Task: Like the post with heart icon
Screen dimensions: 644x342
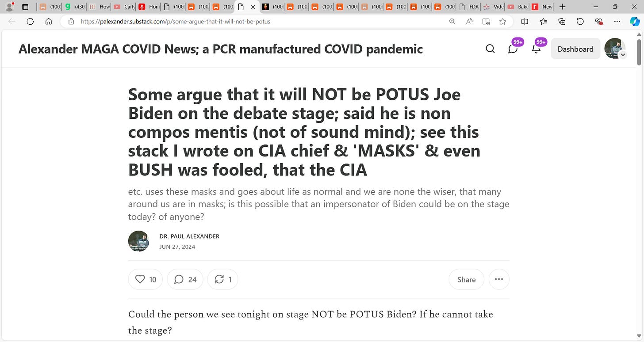Action: (146, 279)
